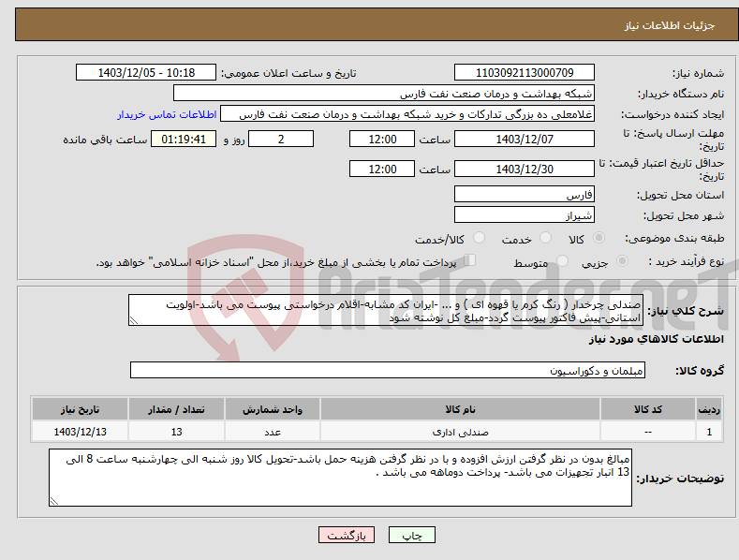Click the واحد شمارش column header

click(273, 409)
